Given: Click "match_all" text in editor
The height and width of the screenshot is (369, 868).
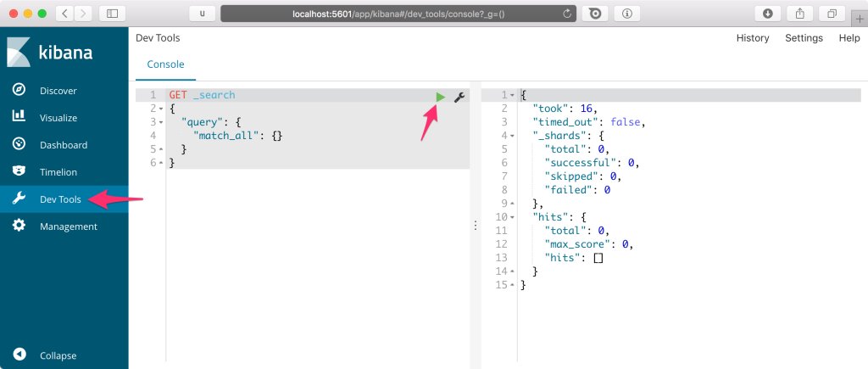Looking at the screenshot, I should point(225,136).
